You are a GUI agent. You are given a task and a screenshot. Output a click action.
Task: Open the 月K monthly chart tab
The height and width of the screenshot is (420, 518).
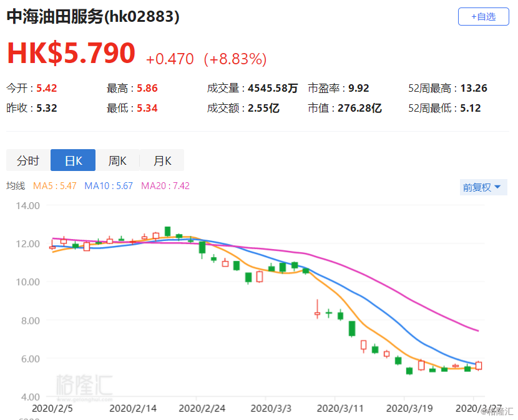point(162,160)
